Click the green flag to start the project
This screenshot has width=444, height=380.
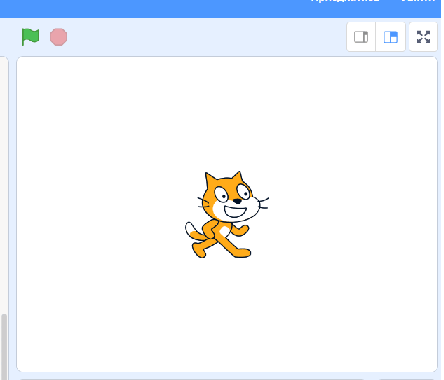(30, 37)
